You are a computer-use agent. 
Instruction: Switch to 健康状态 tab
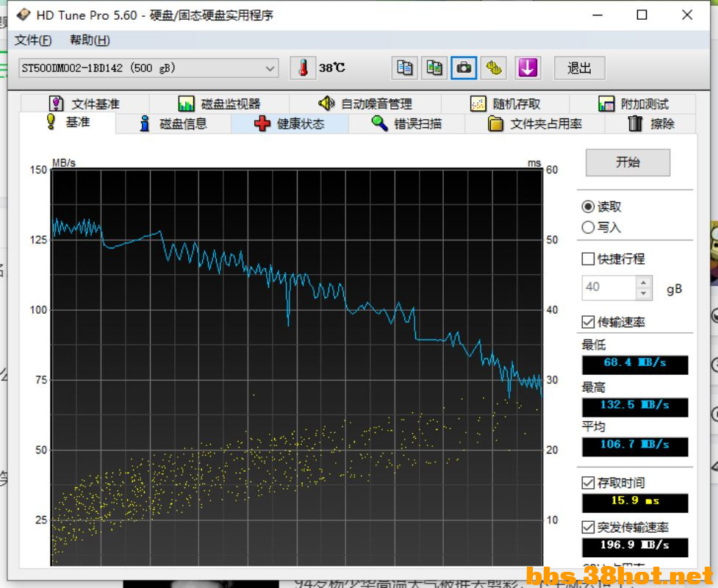(x=290, y=123)
